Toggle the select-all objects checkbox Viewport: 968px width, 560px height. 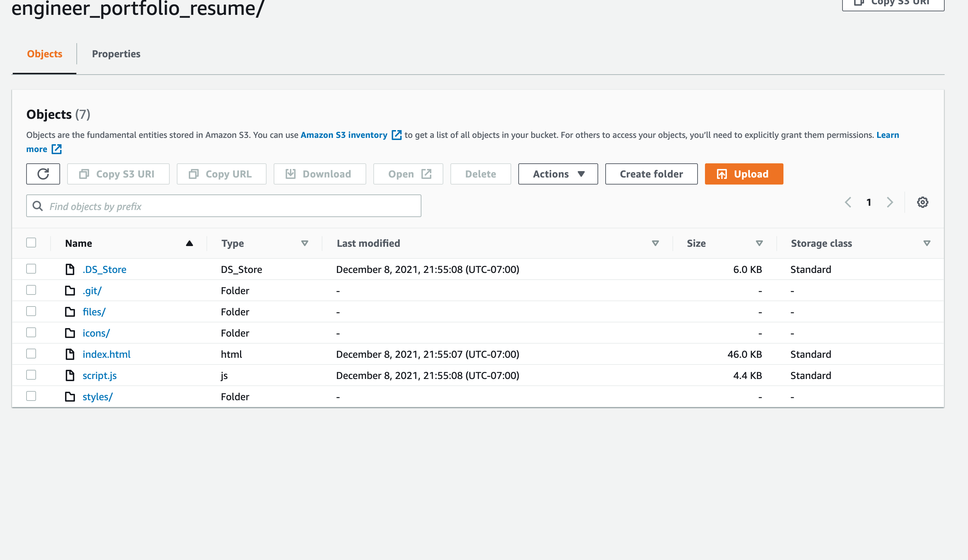pos(31,243)
